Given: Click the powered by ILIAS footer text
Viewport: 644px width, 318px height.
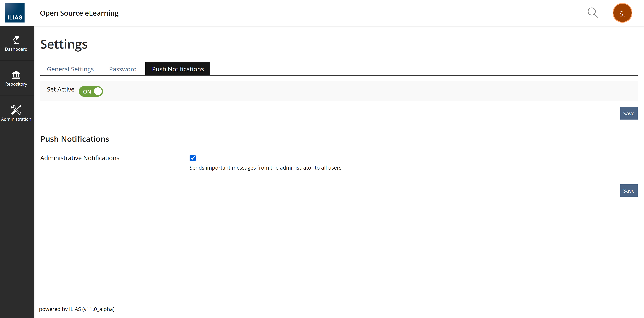Looking at the screenshot, I should click(x=77, y=309).
